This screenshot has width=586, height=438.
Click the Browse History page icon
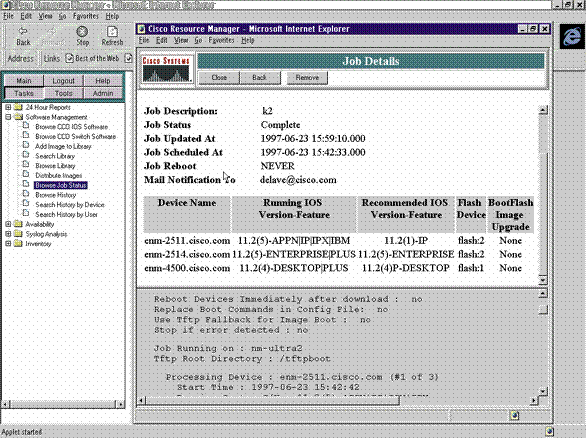26,194
